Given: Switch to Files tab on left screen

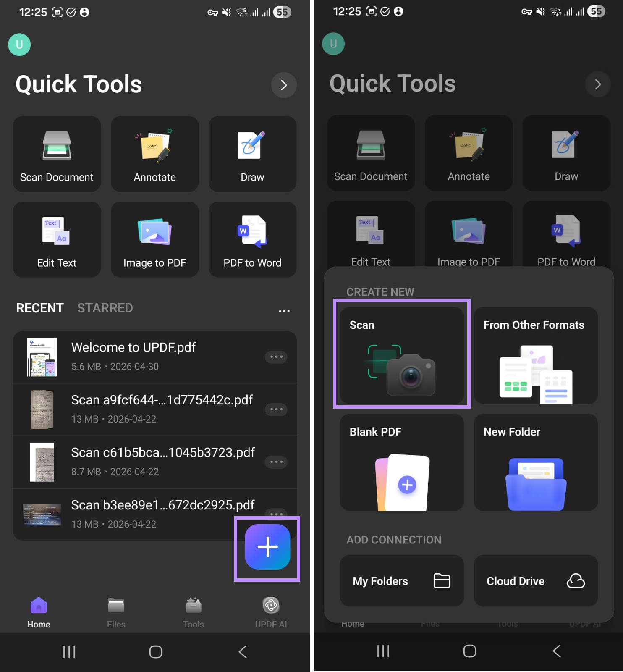Looking at the screenshot, I should coord(116,613).
